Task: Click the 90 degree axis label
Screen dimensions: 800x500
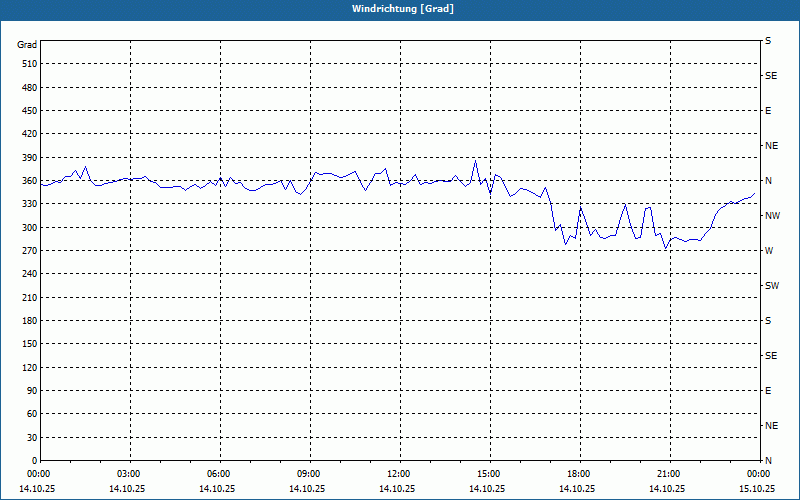Action: [x=32, y=391]
